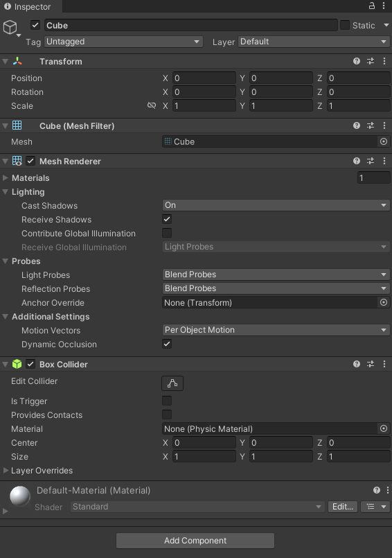
Task: Open Transform presets selector icon
Action: coord(371,61)
